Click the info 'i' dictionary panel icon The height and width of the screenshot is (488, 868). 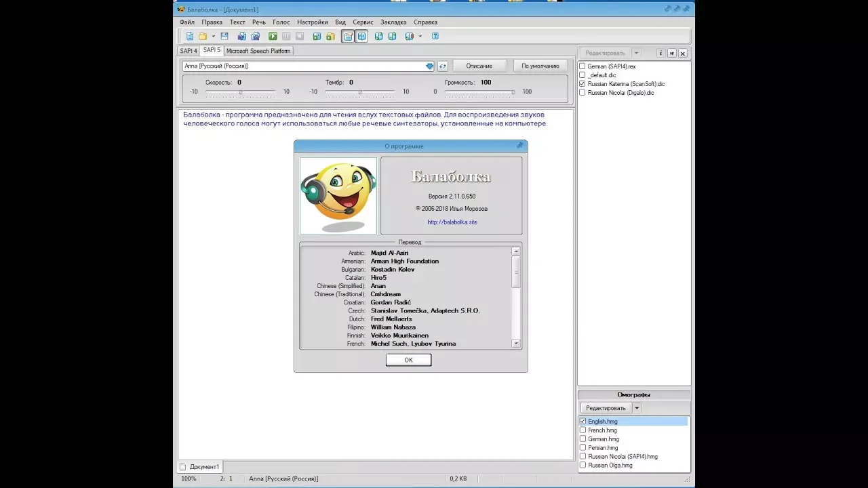tap(661, 53)
